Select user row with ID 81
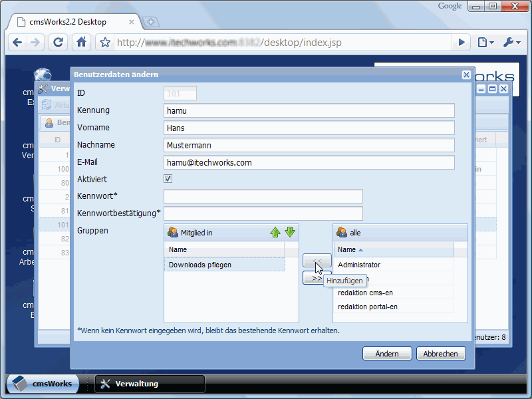Image resolution: width=532 pixels, height=399 pixels. [x=55, y=211]
